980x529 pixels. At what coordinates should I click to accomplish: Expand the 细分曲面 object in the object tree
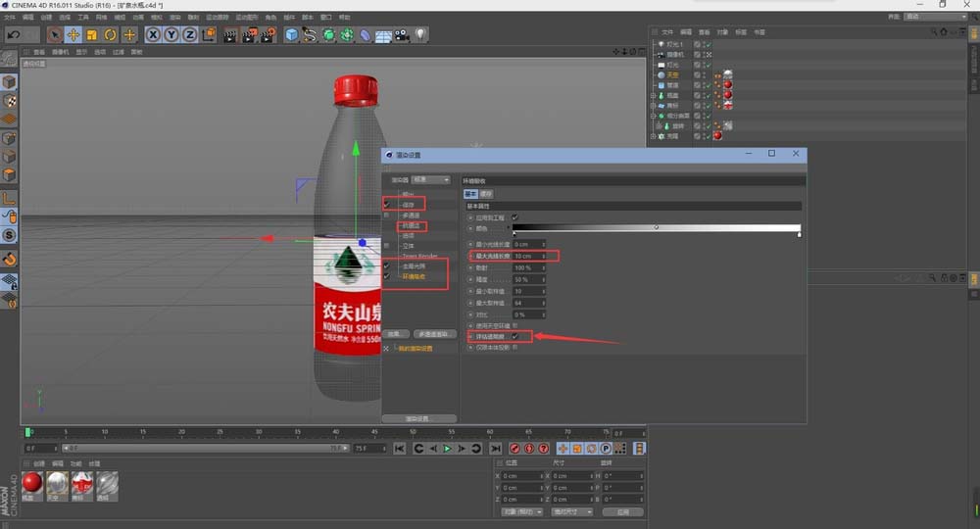click(654, 116)
